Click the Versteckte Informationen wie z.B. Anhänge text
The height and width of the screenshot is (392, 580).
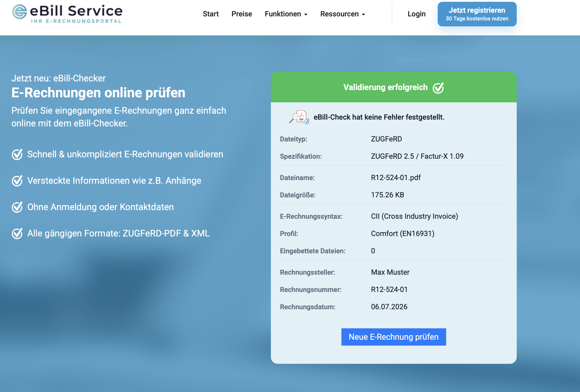[x=114, y=181]
